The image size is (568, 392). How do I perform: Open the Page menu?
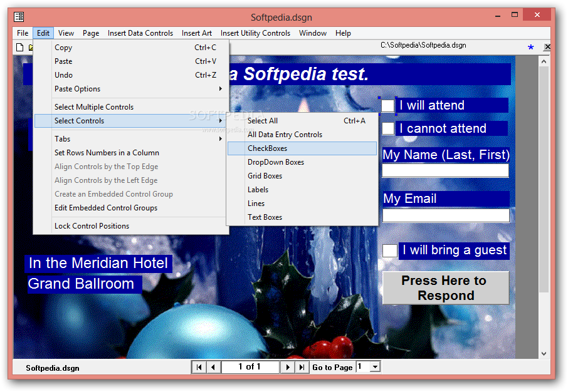click(x=90, y=33)
